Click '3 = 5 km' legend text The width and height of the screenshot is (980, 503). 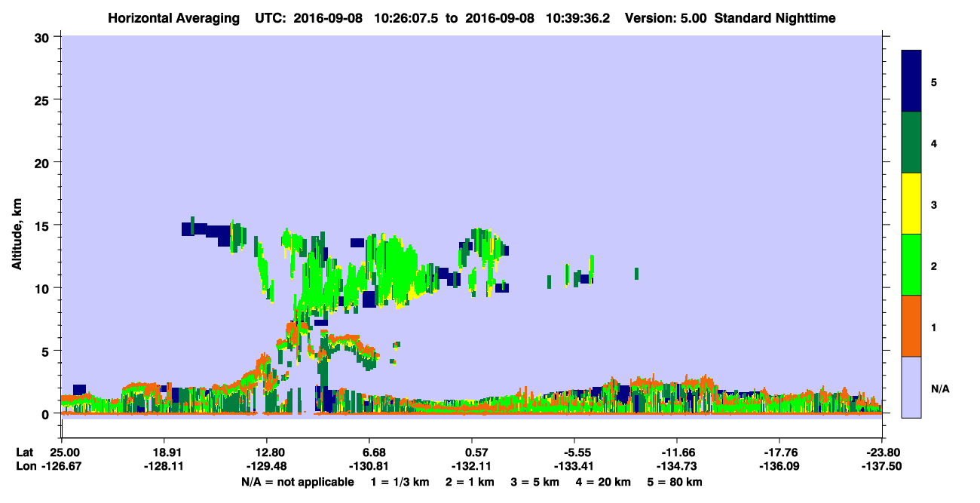534,482
